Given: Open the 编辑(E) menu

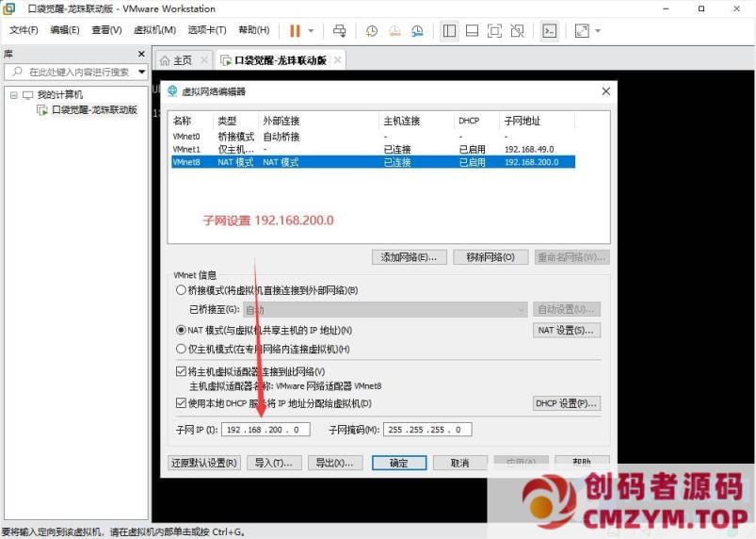Looking at the screenshot, I should (x=65, y=30).
